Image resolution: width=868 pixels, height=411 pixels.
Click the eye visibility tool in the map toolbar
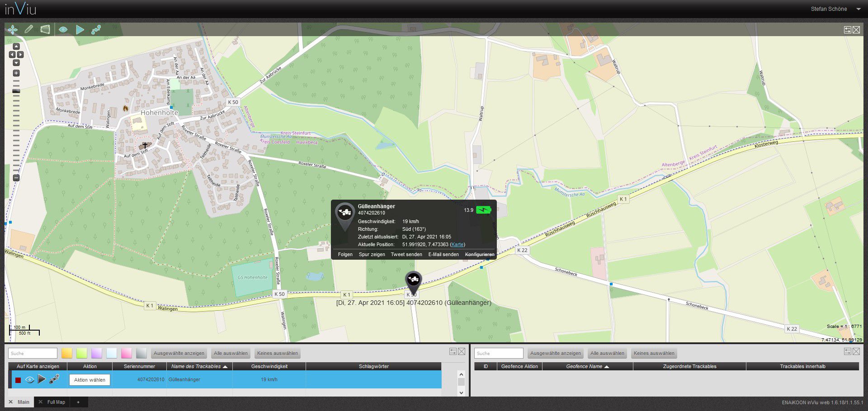[63, 29]
